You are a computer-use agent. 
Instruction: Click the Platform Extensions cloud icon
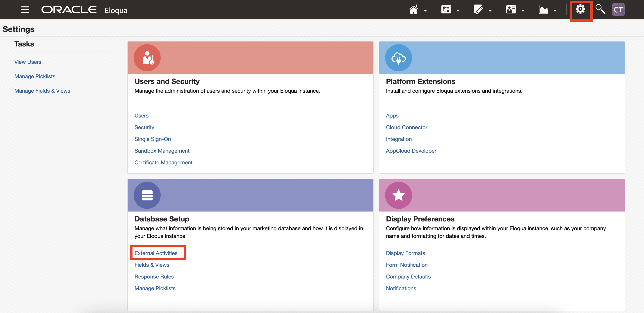[x=398, y=58]
